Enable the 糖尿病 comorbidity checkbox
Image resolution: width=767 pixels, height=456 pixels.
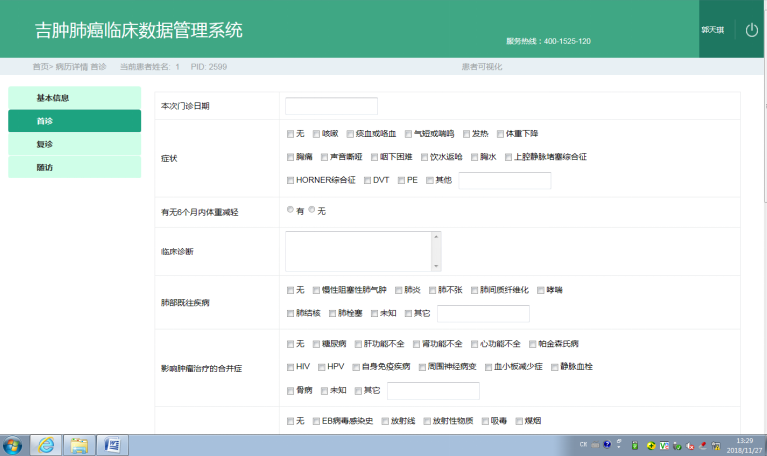point(316,343)
